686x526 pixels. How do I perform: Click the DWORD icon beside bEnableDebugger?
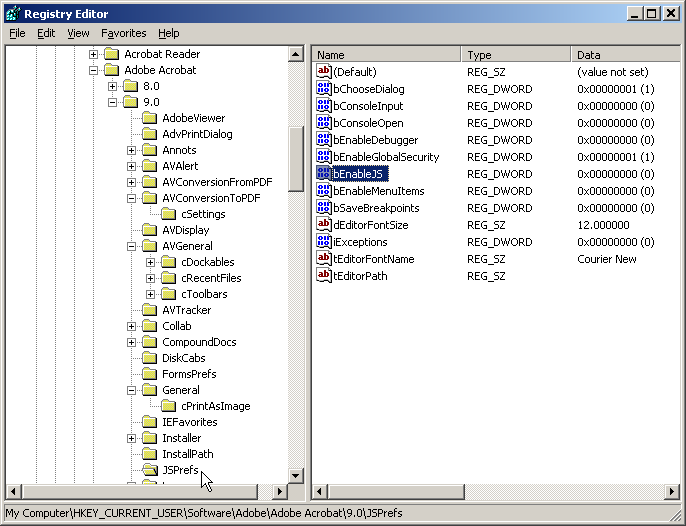pyautogui.click(x=324, y=140)
